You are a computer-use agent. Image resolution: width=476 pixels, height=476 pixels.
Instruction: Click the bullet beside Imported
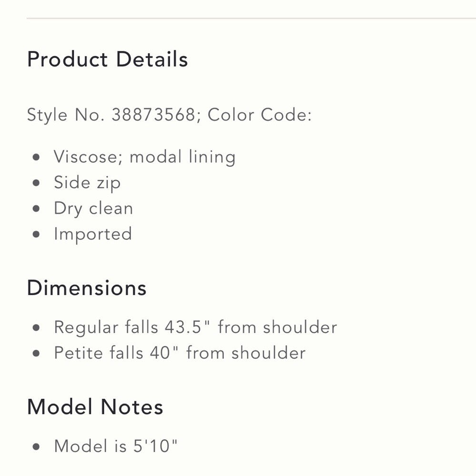[x=36, y=235]
